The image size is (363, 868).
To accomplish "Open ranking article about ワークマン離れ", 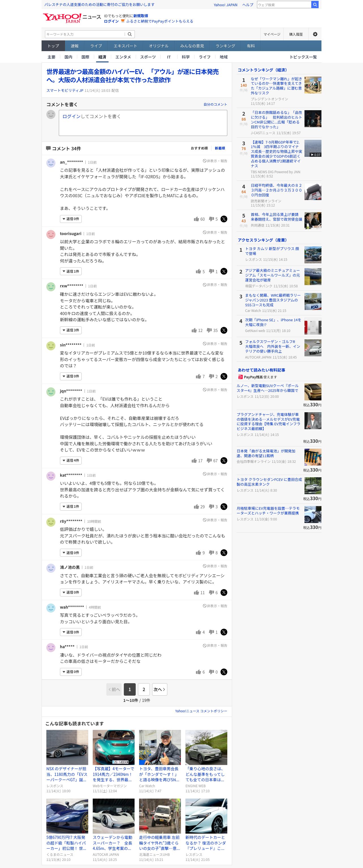I will pos(276,86).
